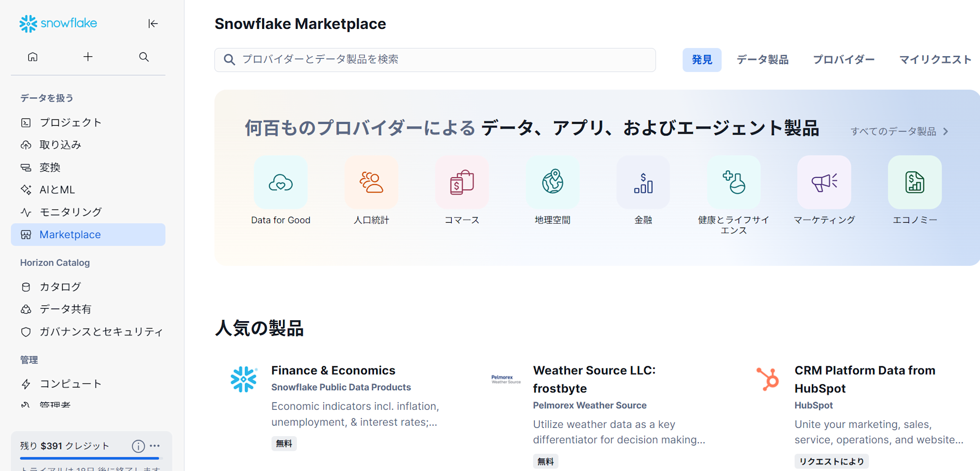Click Snowflake Public Data Products provider
This screenshot has width=980, height=471.
pyautogui.click(x=341, y=387)
